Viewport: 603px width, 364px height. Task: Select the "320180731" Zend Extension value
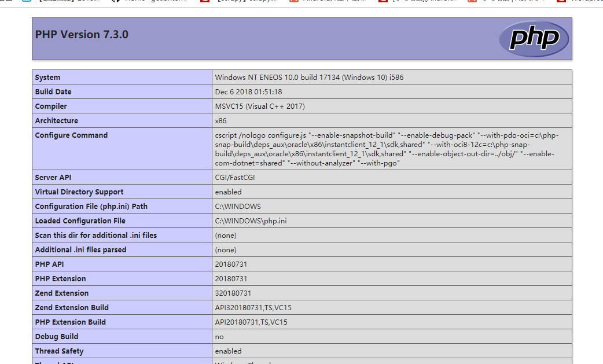(233, 293)
